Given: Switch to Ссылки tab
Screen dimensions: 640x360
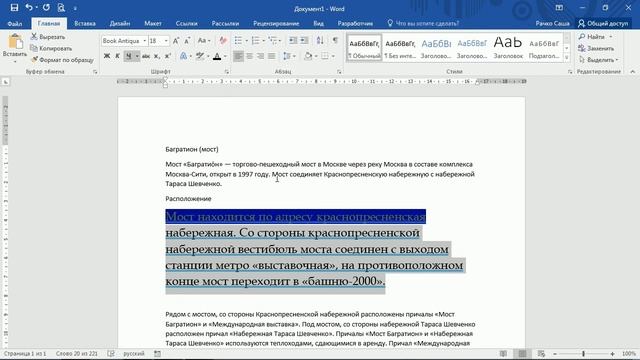Looking at the screenshot, I should coord(187,23).
